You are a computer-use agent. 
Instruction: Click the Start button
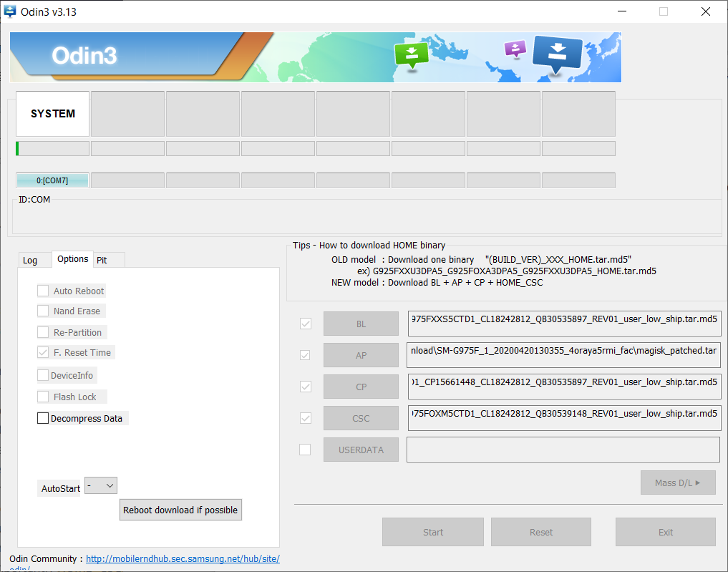(x=432, y=532)
